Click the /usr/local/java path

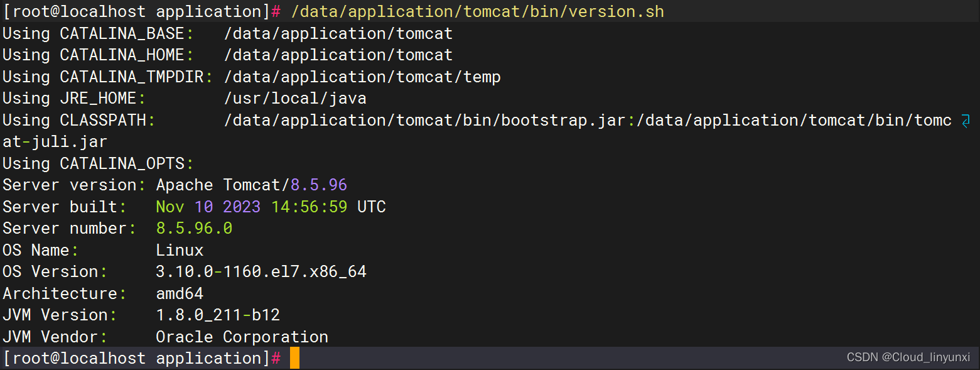(x=295, y=99)
